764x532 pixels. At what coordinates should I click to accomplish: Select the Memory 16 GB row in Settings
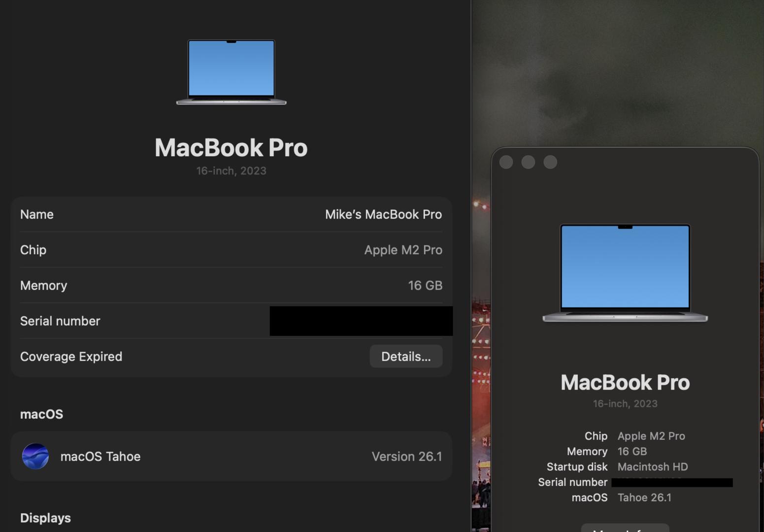231,285
